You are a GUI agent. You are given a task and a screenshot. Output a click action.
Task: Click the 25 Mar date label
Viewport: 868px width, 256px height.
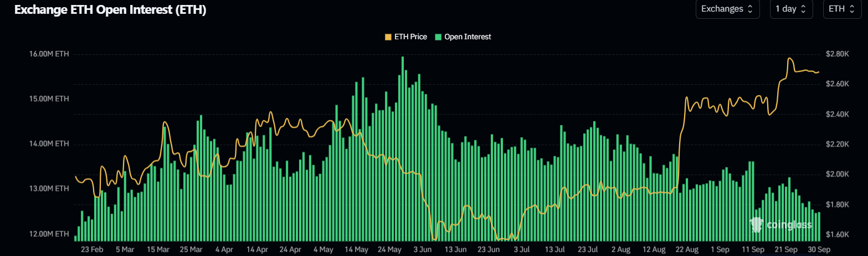point(191,249)
